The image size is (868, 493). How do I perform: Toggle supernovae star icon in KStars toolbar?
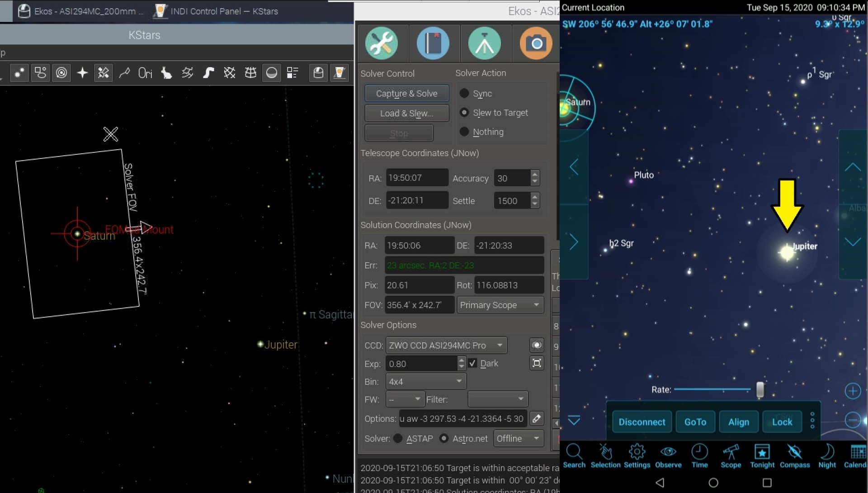coord(82,73)
